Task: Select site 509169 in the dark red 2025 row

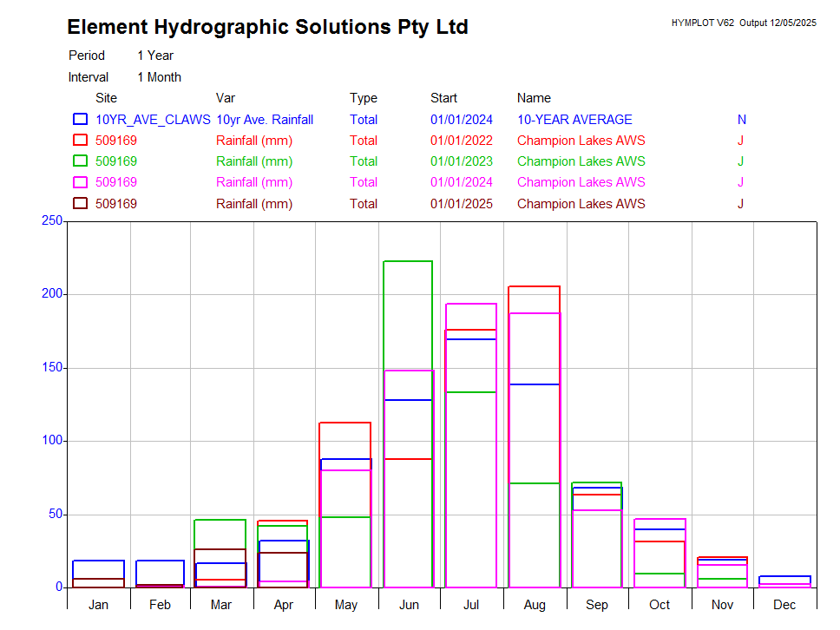Action: [x=116, y=204]
